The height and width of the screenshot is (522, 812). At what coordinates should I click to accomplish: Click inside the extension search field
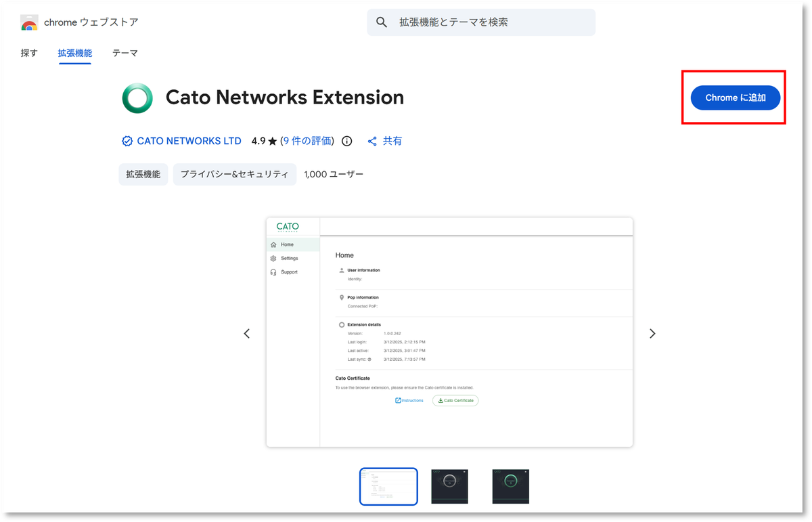[x=480, y=22]
